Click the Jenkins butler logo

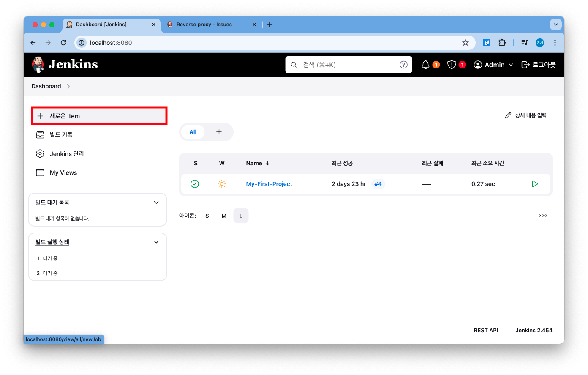pyautogui.click(x=38, y=64)
